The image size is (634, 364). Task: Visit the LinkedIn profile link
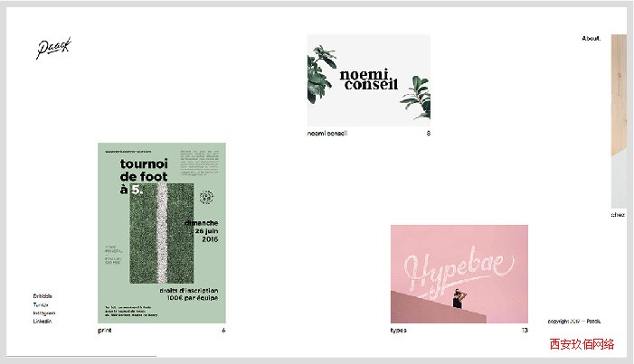[x=42, y=322]
